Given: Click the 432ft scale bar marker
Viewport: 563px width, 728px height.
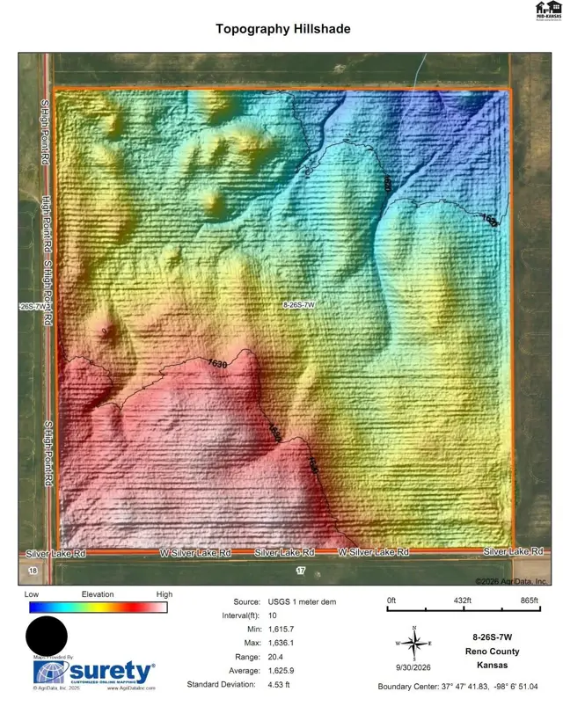Looking at the screenshot, I should (x=462, y=601).
